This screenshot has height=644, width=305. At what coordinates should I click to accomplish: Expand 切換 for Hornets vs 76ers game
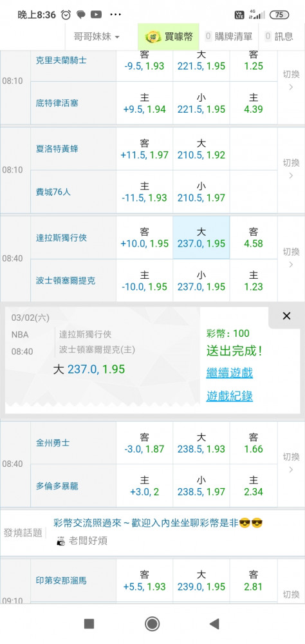(x=291, y=169)
